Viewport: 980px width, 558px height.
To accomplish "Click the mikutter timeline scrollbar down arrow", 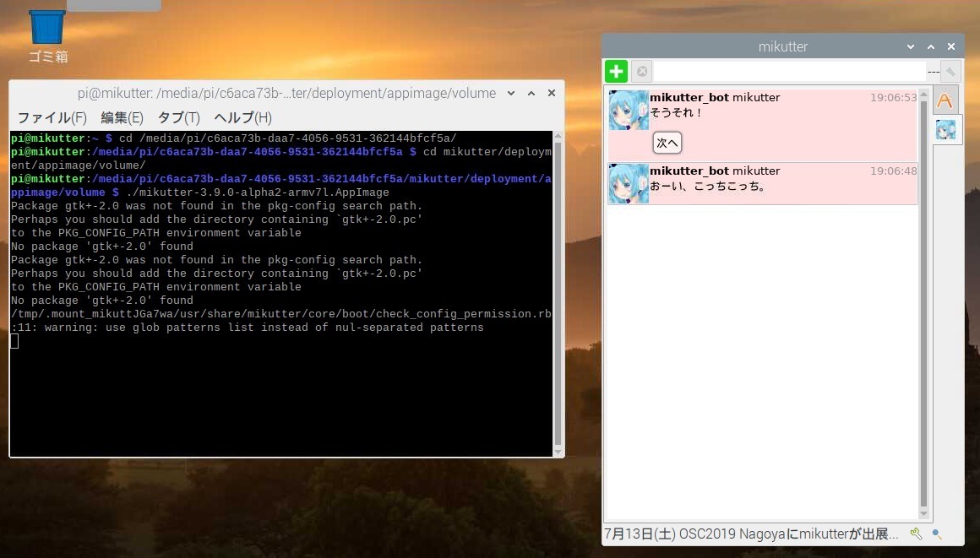I will tap(923, 513).
